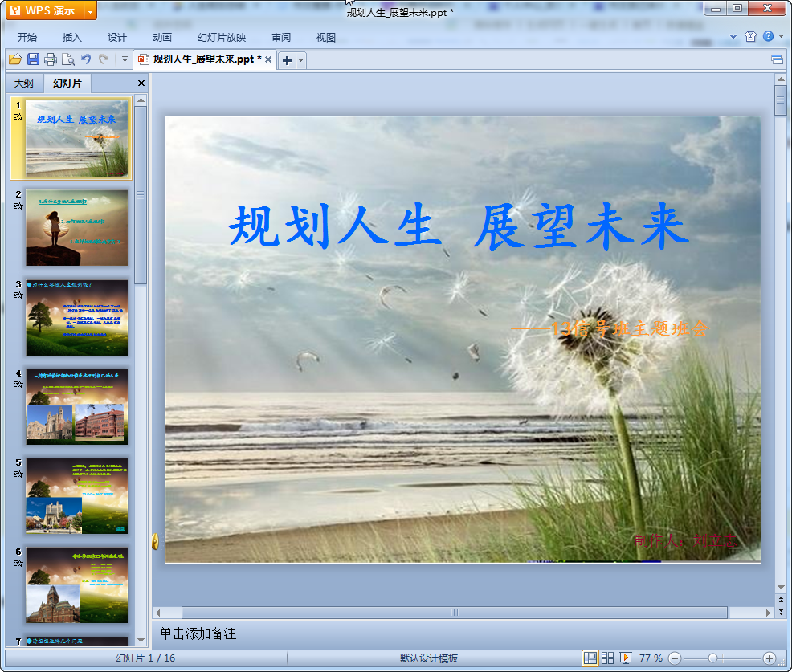Click animation star icon beside slide 2

pos(18,206)
